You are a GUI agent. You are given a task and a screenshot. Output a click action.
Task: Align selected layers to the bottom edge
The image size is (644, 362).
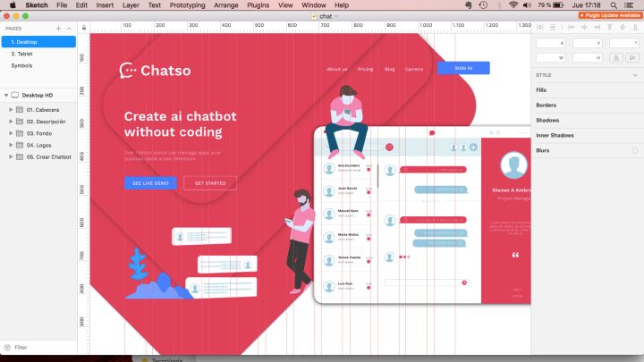click(x=635, y=27)
